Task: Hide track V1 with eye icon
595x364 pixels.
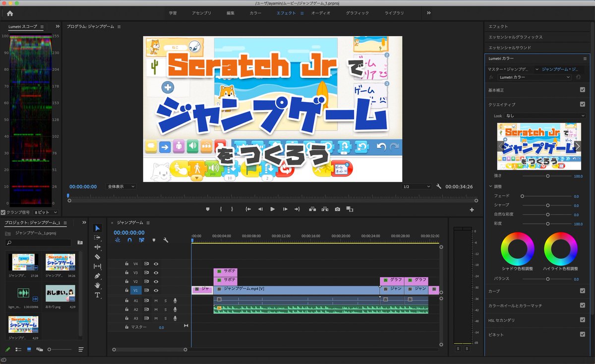Action: (156, 291)
